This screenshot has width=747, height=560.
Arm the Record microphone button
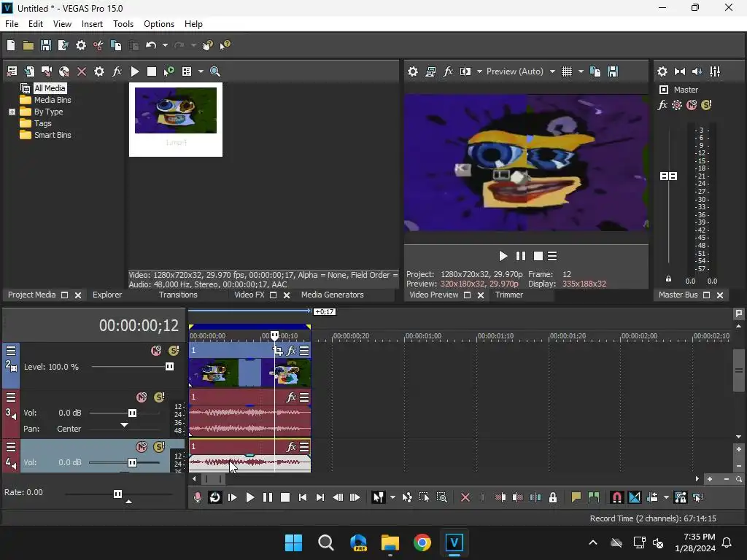coord(198,497)
